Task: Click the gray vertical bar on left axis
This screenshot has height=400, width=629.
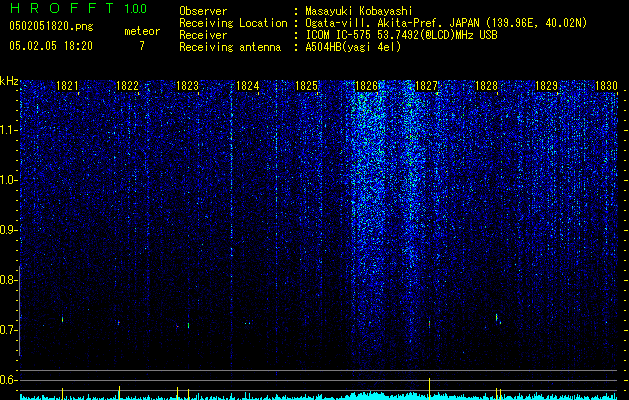Action: click(20, 311)
